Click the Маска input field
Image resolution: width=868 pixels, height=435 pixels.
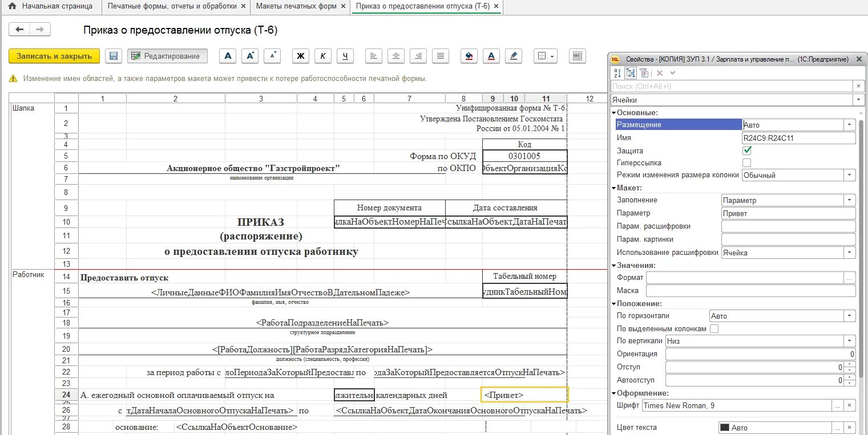tap(751, 291)
